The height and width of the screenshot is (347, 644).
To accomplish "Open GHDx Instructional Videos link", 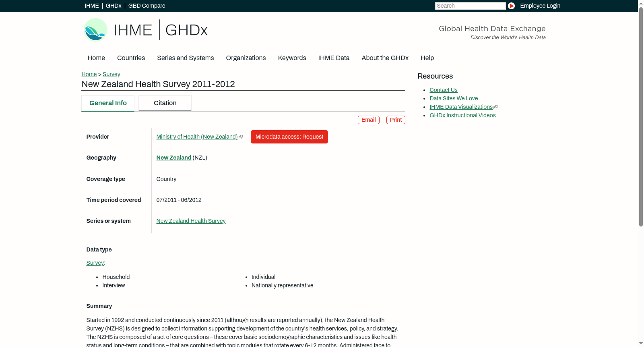I will [x=462, y=116].
